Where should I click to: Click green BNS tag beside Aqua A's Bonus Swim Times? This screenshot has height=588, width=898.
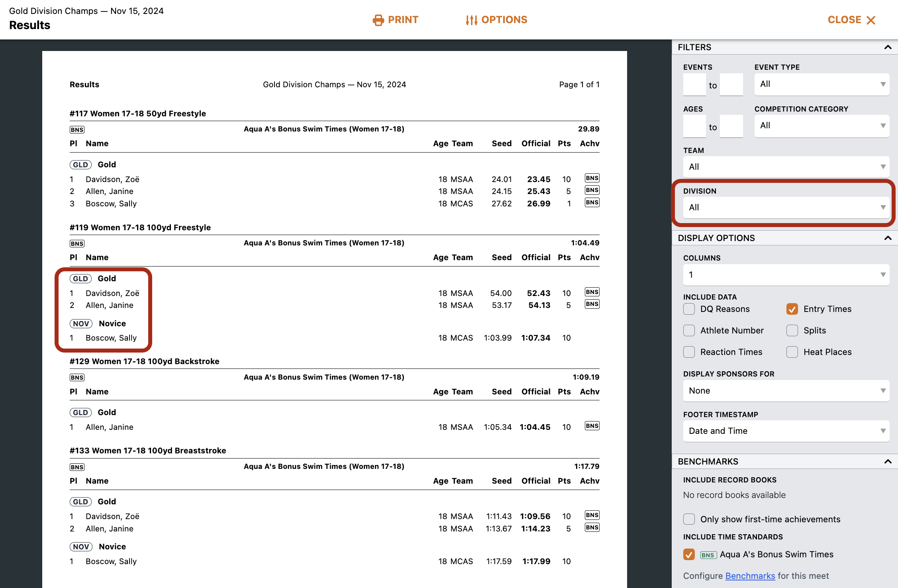(708, 555)
